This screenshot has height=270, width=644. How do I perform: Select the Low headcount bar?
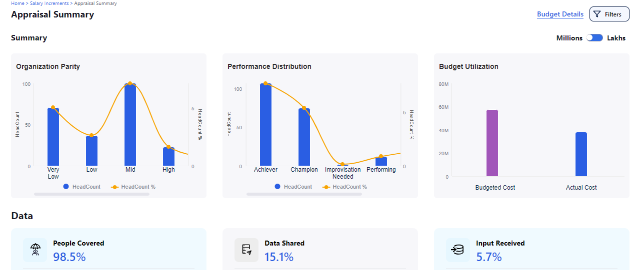[x=91, y=151]
